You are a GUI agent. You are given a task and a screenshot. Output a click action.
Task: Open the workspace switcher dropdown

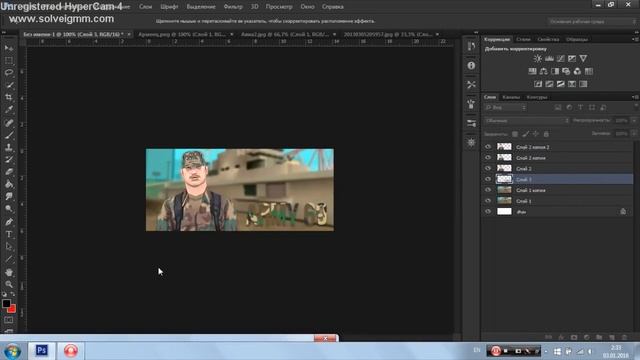(591, 21)
